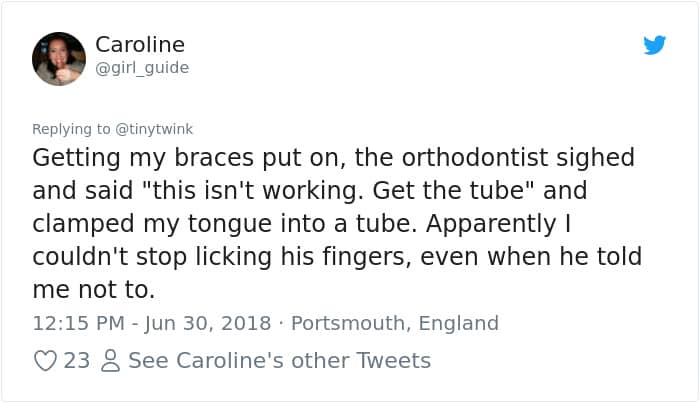The image size is (700, 403).
Task: Click the final line 'me not to.'
Action: (94, 290)
